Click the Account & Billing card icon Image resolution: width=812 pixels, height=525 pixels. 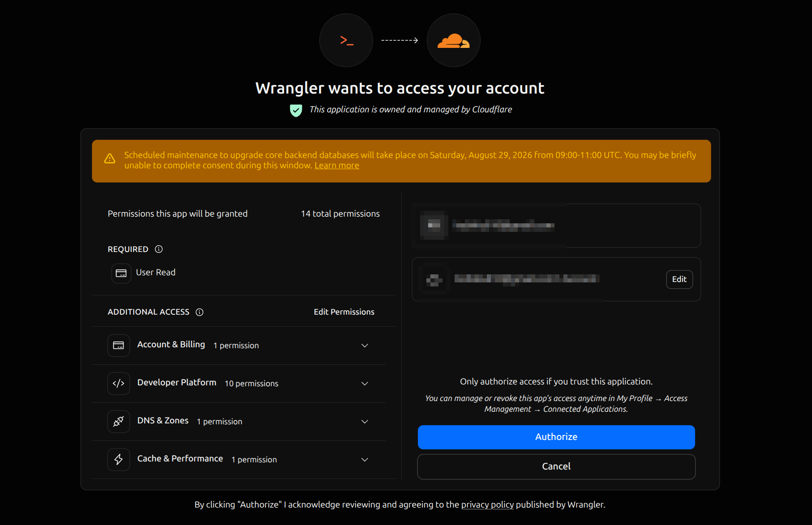(119, 346)
